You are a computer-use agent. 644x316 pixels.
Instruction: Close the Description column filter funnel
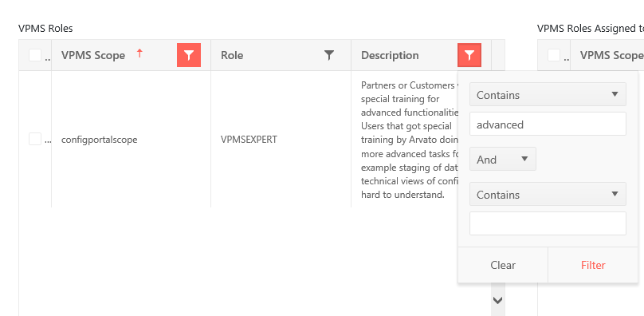(x=469, y=55)
